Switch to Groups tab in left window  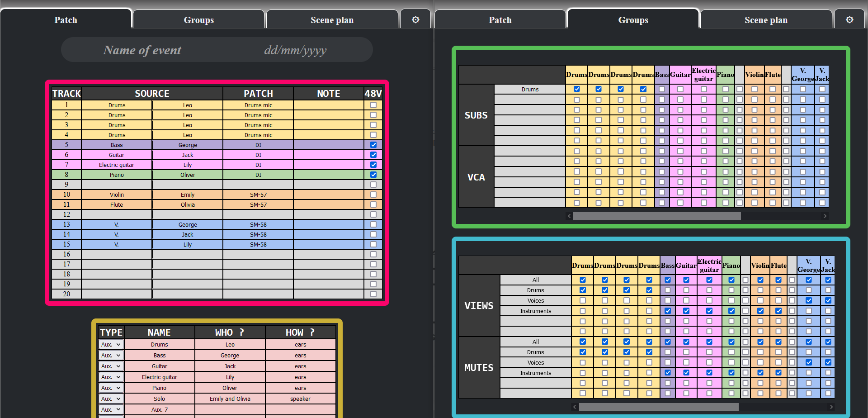click(198, 20)
